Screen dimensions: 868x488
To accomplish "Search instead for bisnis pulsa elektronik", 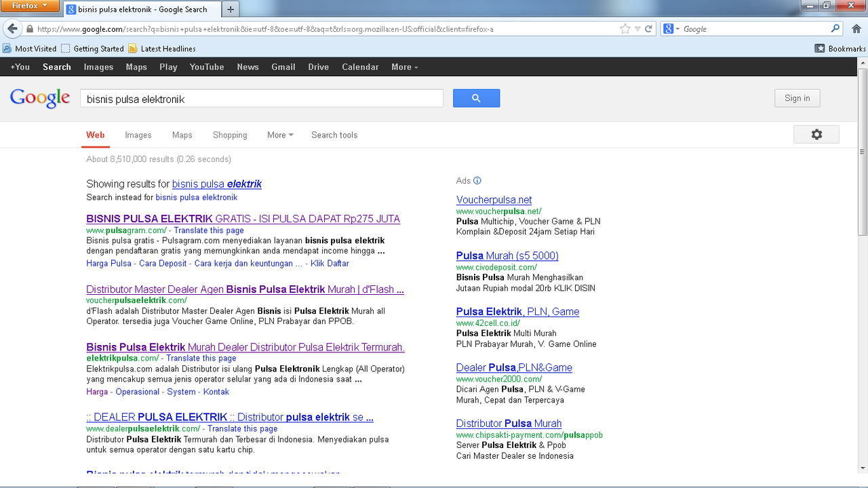I will 197,197.
